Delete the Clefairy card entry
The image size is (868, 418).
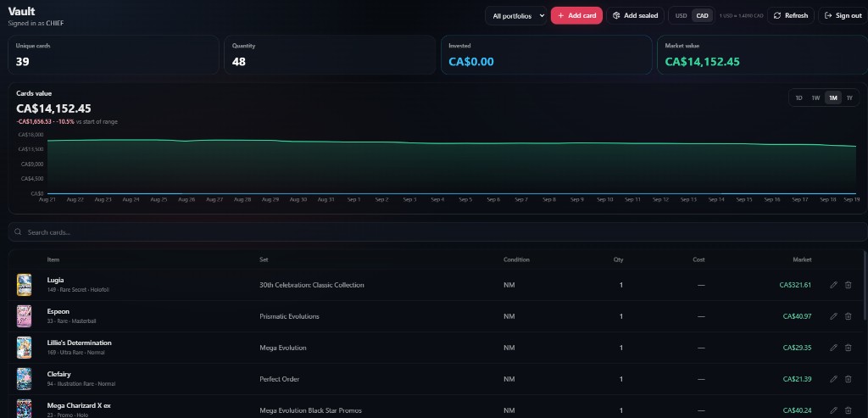pyautogui.click(x=848, y=379)
